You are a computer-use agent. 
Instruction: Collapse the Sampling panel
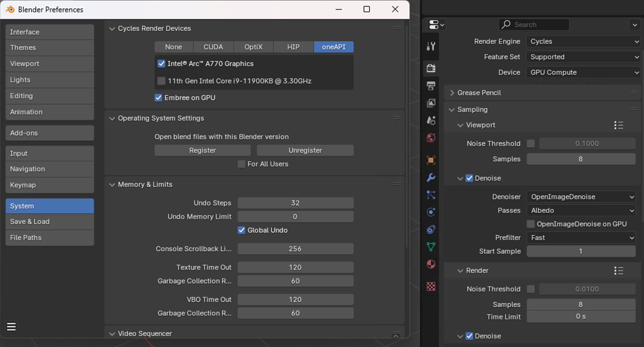(x=452, y=109)
